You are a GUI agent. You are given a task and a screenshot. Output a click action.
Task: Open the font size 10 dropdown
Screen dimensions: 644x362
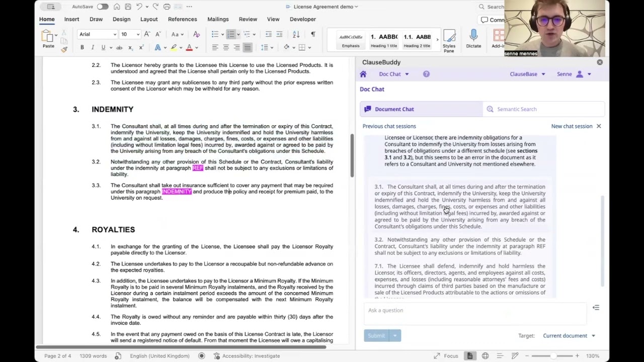click(138, 34)
